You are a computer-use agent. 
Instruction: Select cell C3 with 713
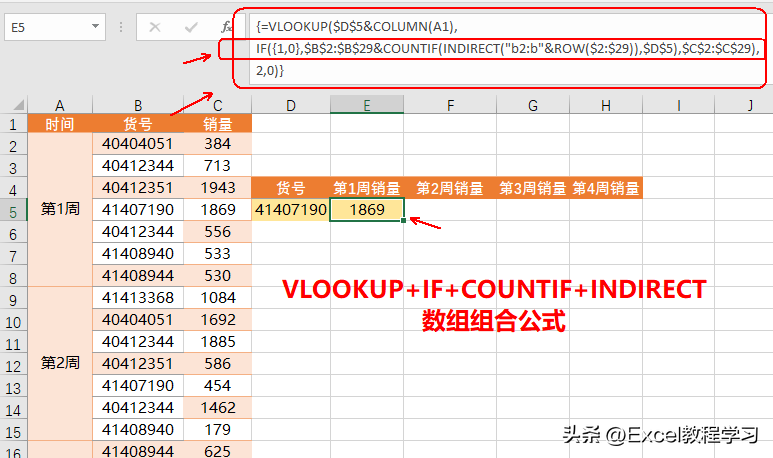point(217,166)
